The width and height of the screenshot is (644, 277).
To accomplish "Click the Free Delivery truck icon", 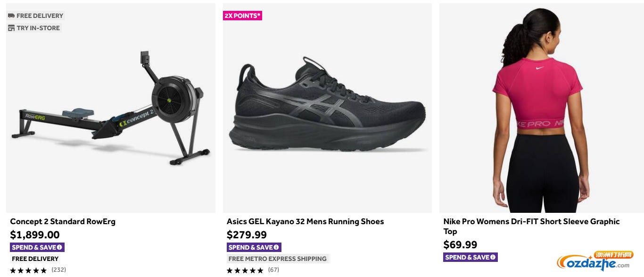I will [x=11, y=16].
